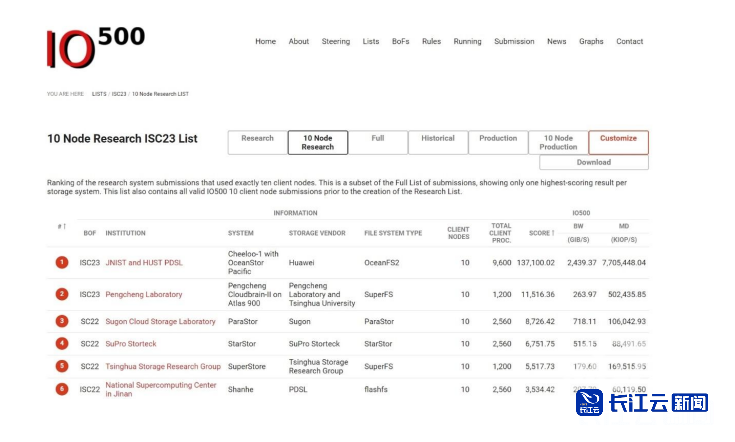Click the IO500 logo
Viewport: 735px width, 442px height.
pos(96,47)
